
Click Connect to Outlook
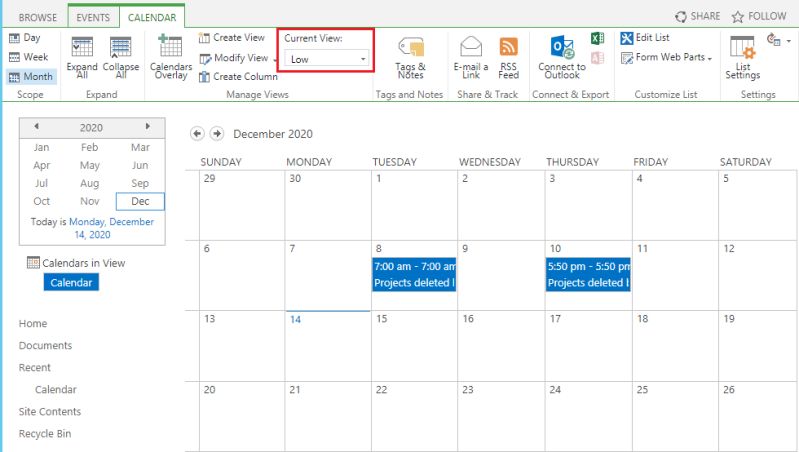click(562, 57)
